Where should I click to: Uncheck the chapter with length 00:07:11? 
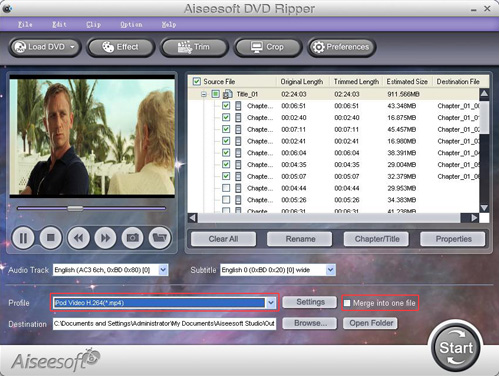click(226, 129)
